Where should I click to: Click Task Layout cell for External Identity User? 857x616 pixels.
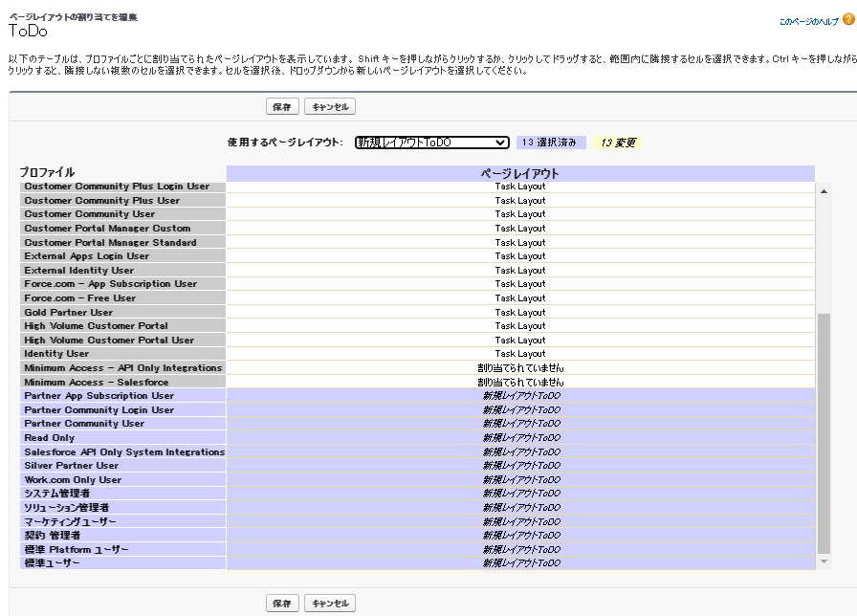[520, 270]
